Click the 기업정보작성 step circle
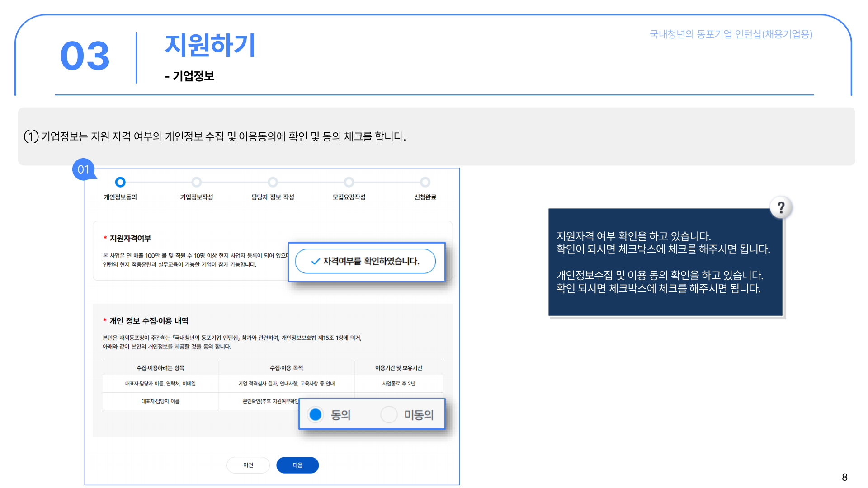Viewport: 868px width, 488px height. click(x=196, y=182)
